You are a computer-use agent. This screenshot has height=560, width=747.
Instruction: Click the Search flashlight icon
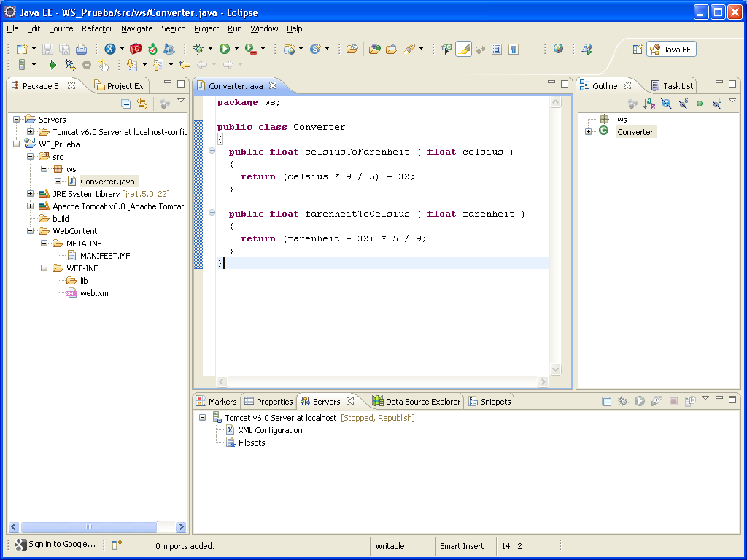(409, 49)
